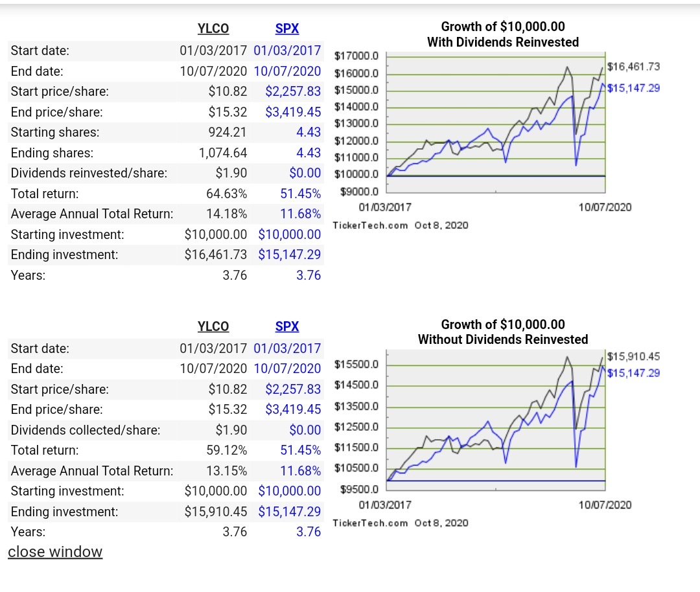Click the 10/07/2020 axis label under bottom chart

(605, 505)
